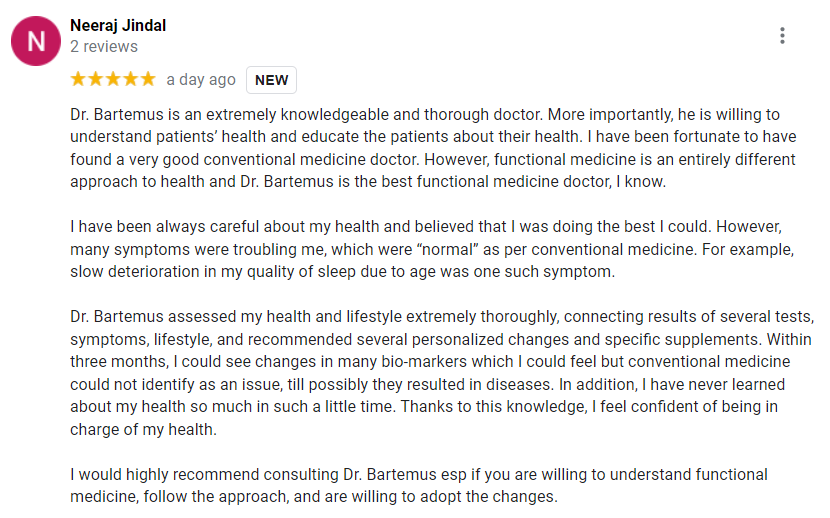Screen dimensions: 830x518
Task: Click the "a day ago" timestamp
Action: (x=201, y=80)
